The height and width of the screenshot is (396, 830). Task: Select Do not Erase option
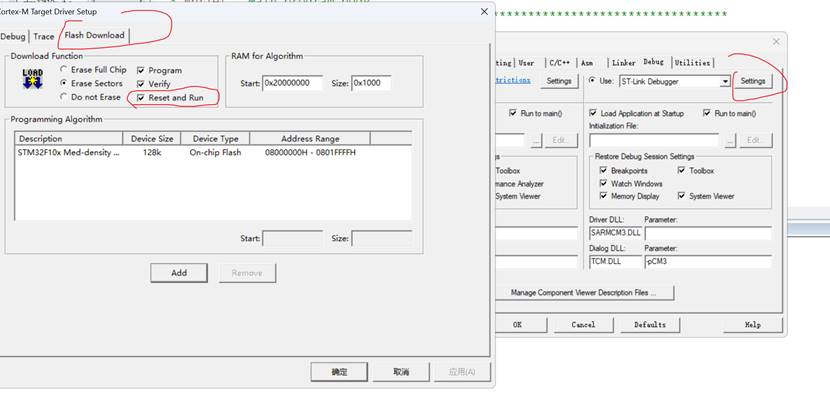tap(90, 97)
